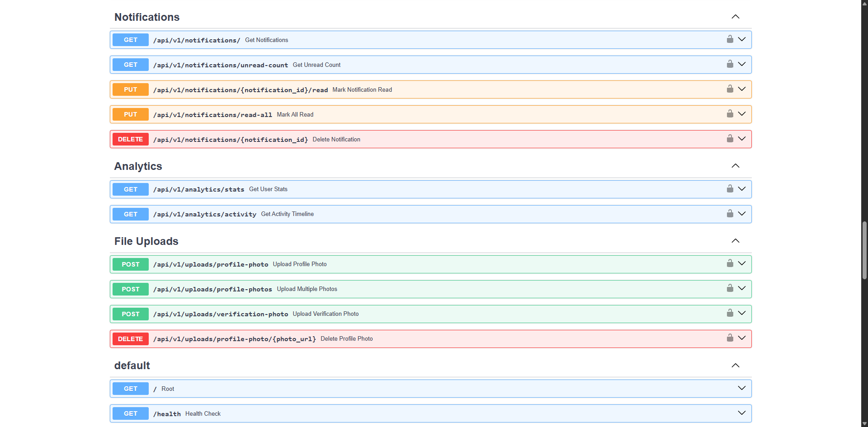
Task: Collapse the default section arrow
Action: (x=736, y=366)
